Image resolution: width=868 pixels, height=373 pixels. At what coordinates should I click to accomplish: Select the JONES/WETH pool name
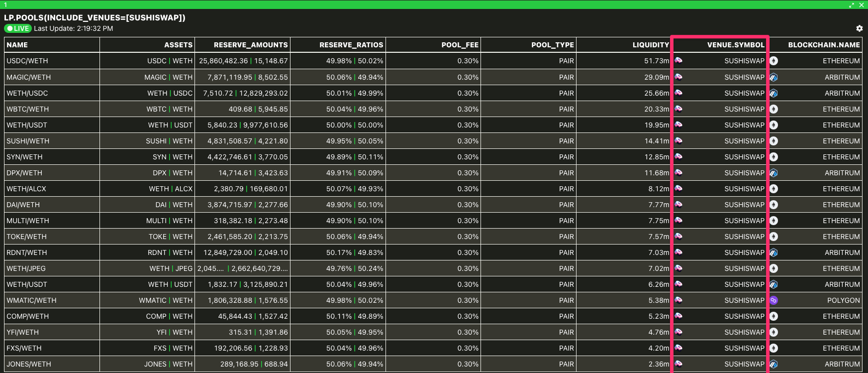[x=29, y=364]
